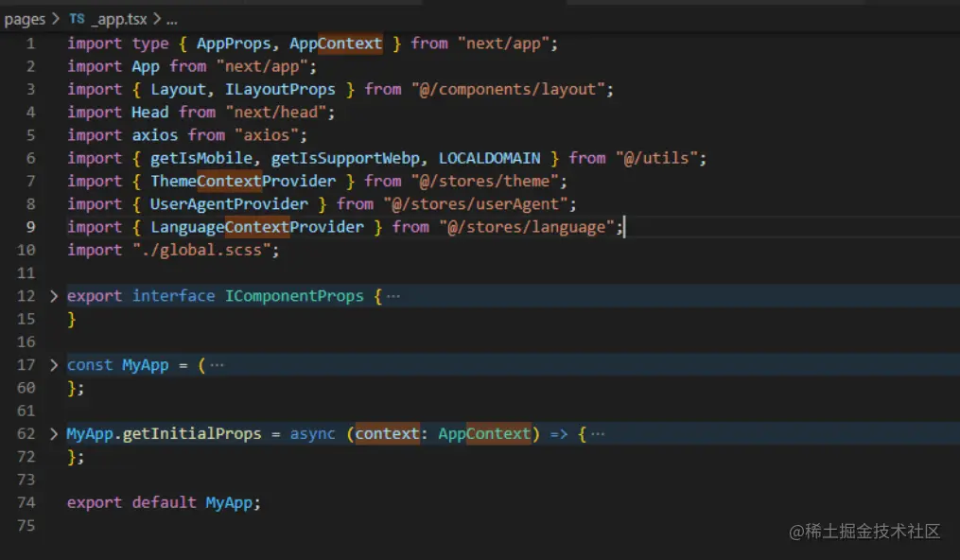Select line number 75 in the gutter
This screenshot has width=960, height=560.
coord(26,526)
